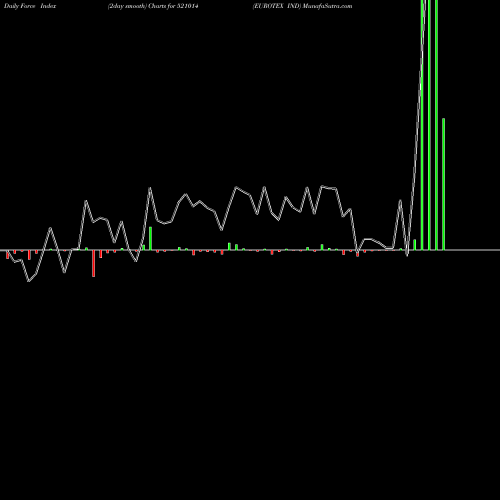500x500 pixels.
Task: Click the 'Daily Force Index' title text
Action: pos(30,6)
